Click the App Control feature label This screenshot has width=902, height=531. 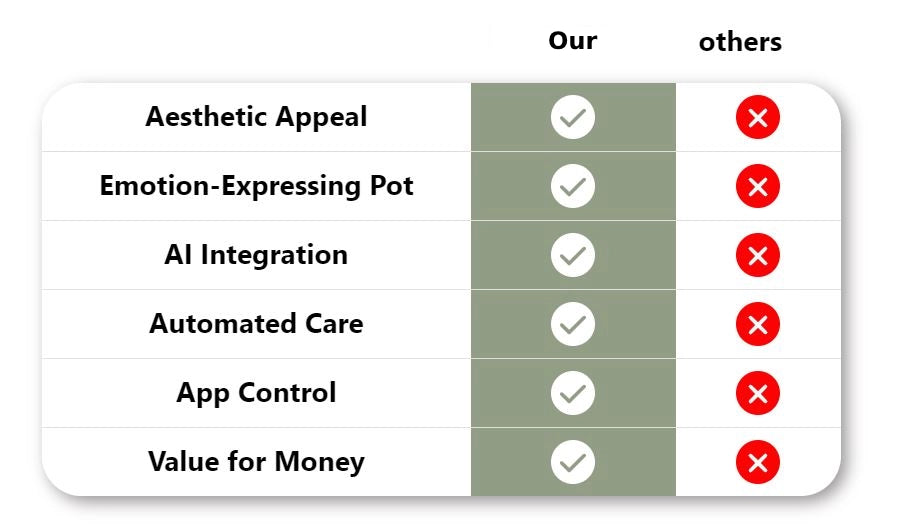point(256,393)
